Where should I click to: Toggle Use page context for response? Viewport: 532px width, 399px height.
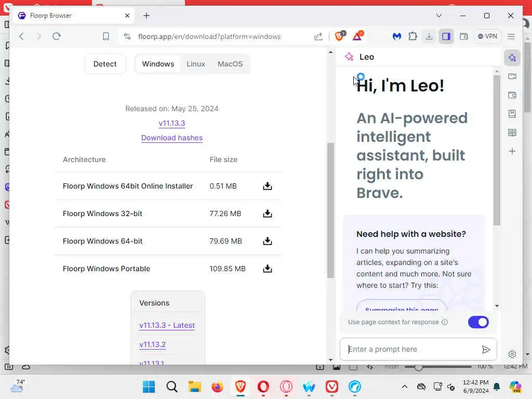478,322
